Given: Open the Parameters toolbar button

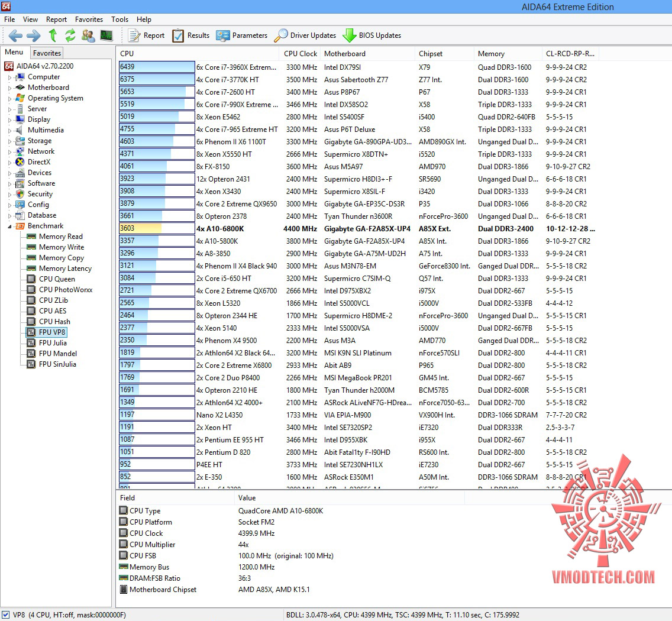Looking at the screenshot, I should point(242,35).
